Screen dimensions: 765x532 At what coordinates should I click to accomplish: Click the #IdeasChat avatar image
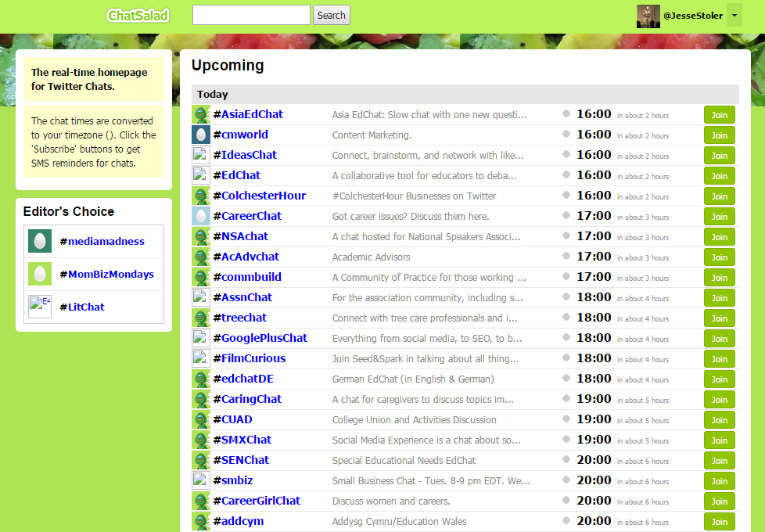point(201,155)
